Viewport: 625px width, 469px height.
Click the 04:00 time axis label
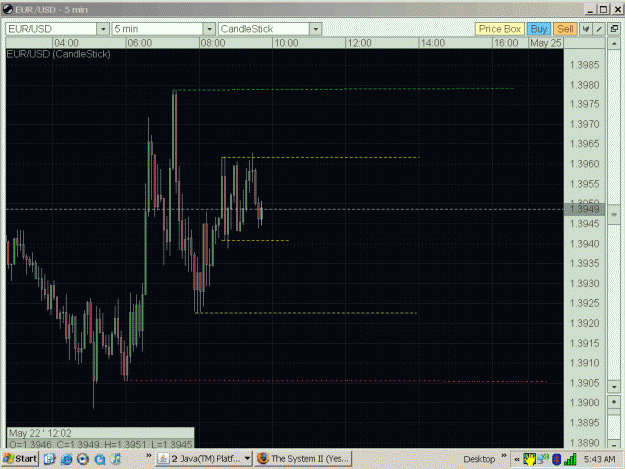pos(66,43)
